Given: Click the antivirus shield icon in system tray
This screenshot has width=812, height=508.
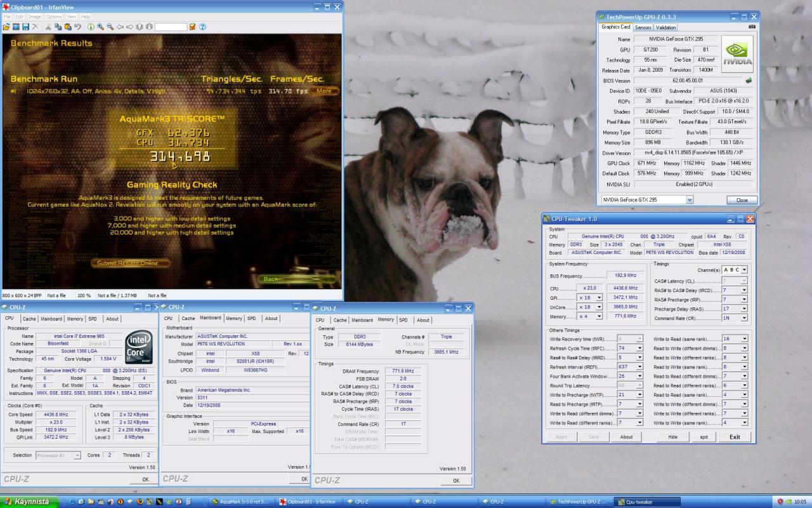Looking at the screenshot, I should coord(780,501).
